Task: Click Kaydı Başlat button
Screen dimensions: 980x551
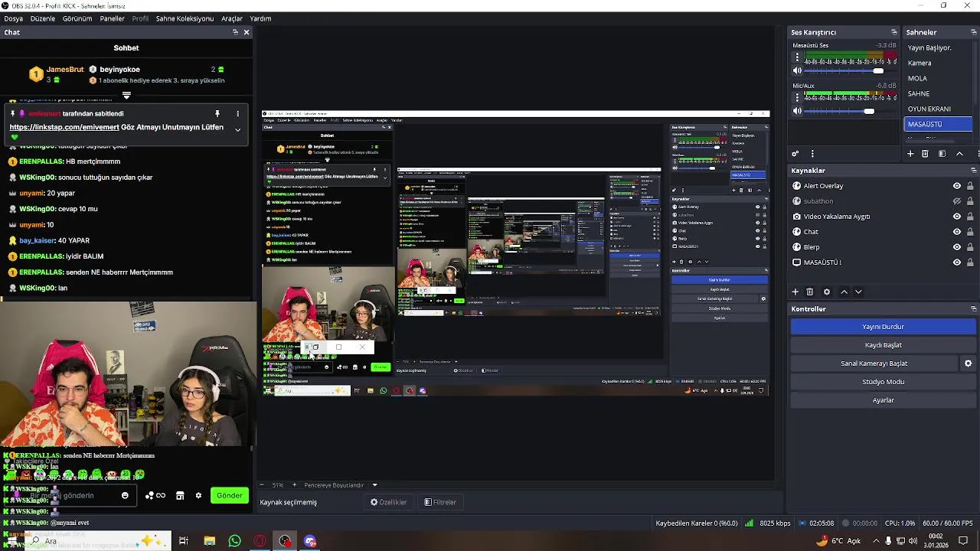Action: (883, 345)
